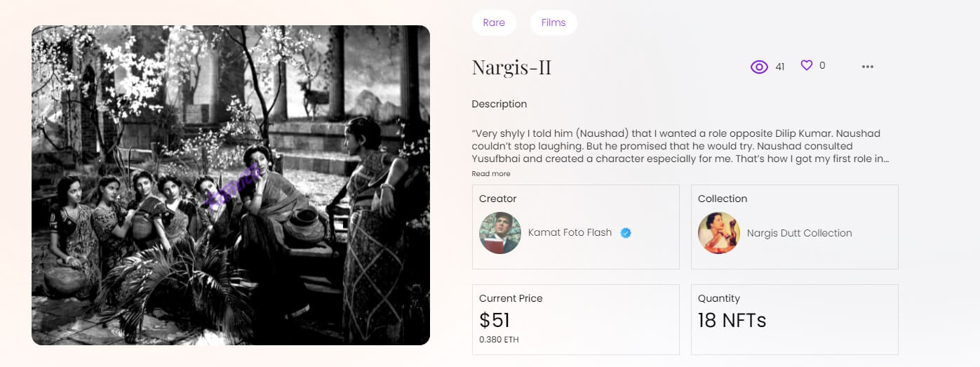This screenshot has width=980, height=367.
Task: Open Nargis Dutt Collection avatar image
Action: 719,233
